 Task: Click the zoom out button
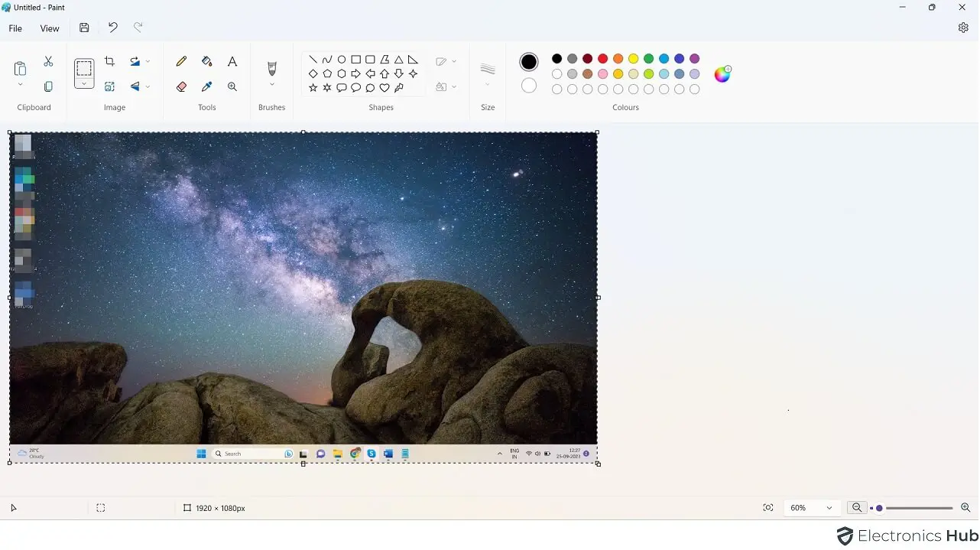pyautogui.click(x=857, y=508)
